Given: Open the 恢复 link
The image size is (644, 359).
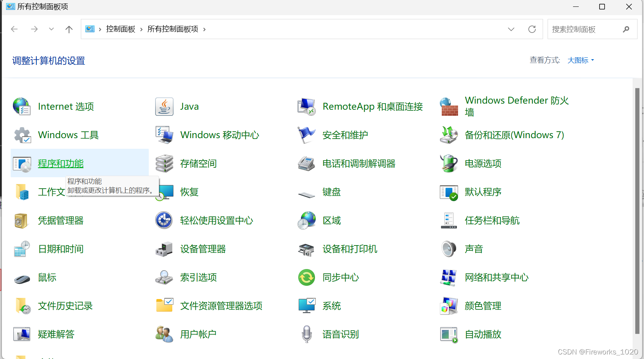Looking at the screenshot, I should click(x=189, y=192).
